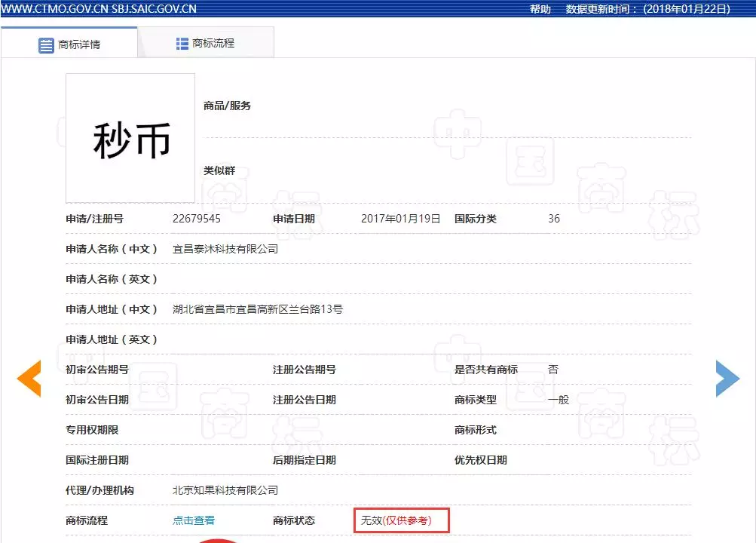Viewport: 756px width, 543px height.
Task: Click the 类似群 label
Action: [219, 170]
